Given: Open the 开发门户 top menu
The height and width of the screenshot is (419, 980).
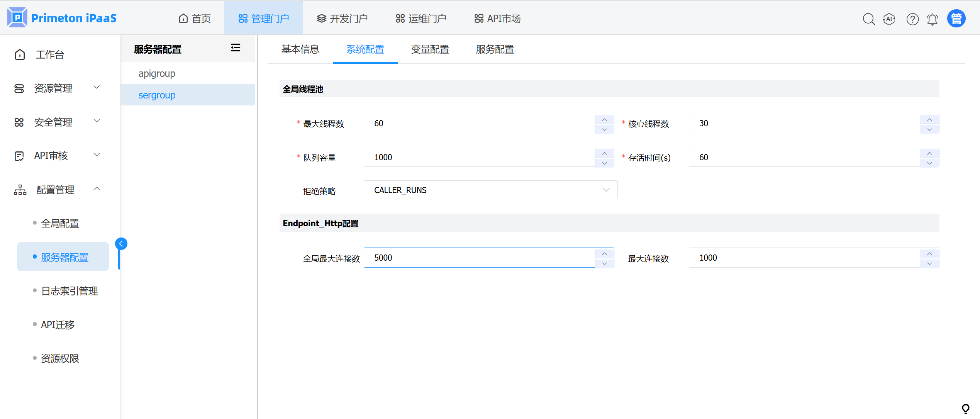Looking at the screenshot, I should [342, 19].
